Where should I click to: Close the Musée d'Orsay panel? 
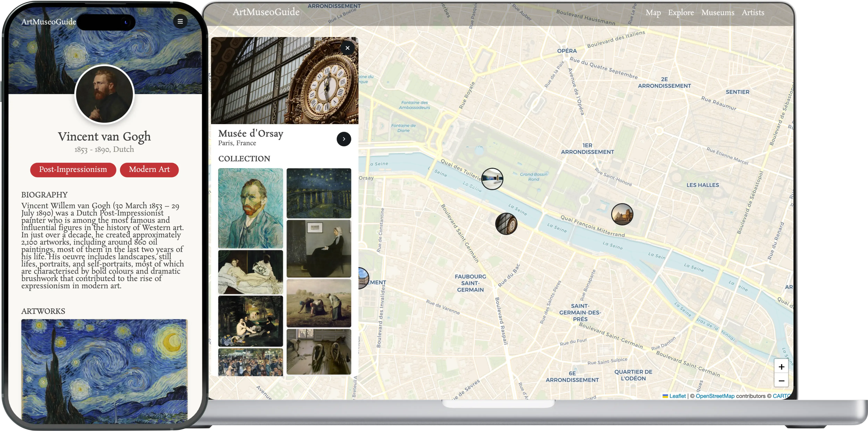tap(347, 48)
